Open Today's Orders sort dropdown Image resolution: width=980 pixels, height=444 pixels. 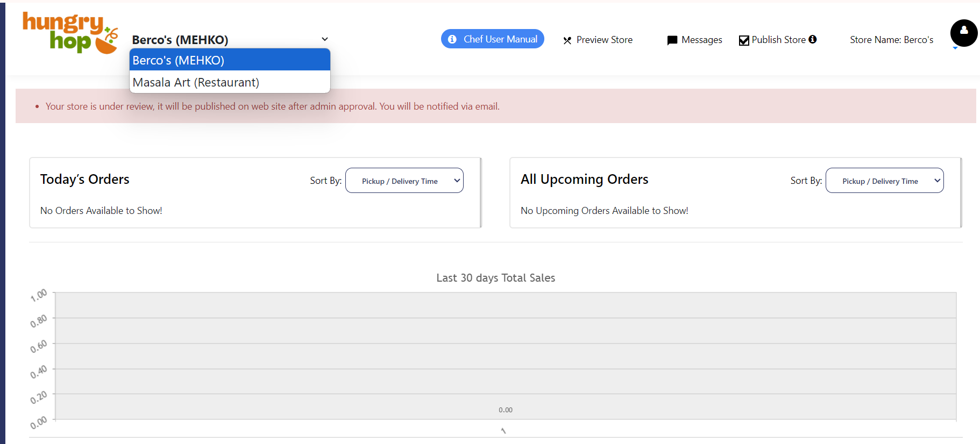(404, 181)
